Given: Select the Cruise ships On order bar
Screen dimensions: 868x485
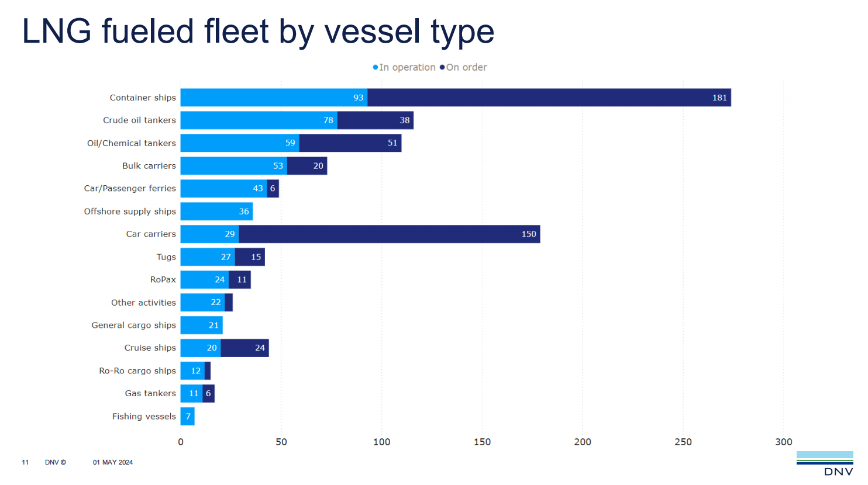Looking at the screenshot, I should click(244, 348).
